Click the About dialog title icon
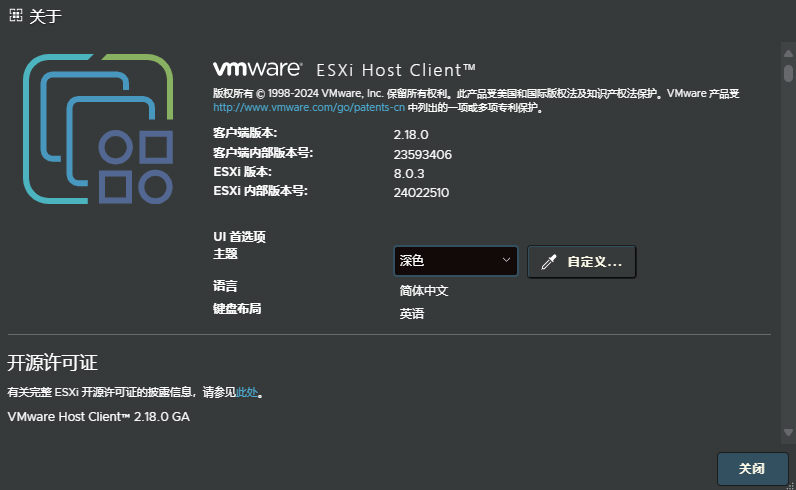796x490 pixels. (16, 15)
